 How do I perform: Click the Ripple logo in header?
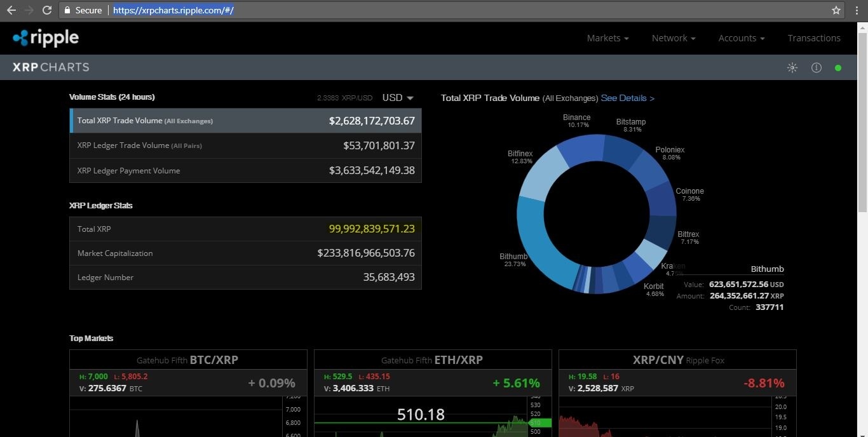[46, 38]
